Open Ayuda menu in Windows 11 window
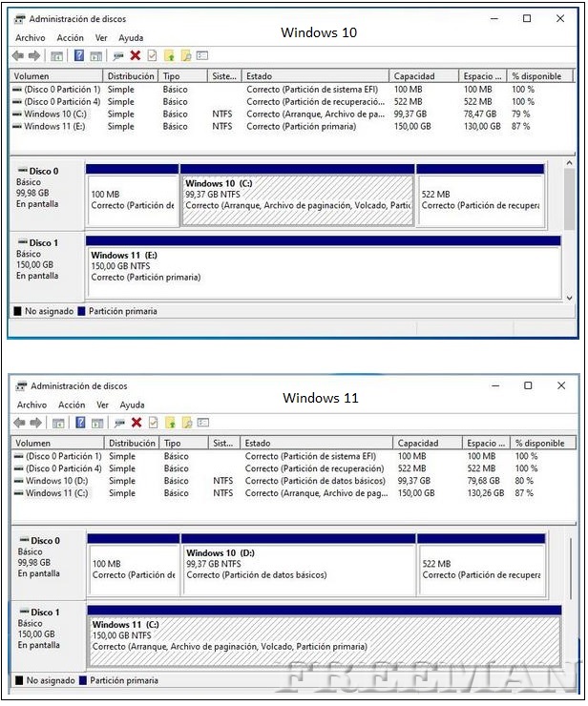Screen dimensions: 588x706 [x=132, y=405]
